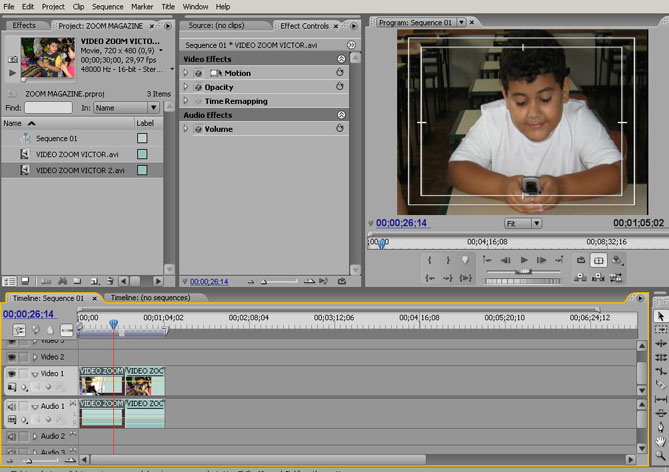669x472 pixels.
Task: Select VIDEO ZOOM VICTOR.avi in project list
Action: point(79,154)
